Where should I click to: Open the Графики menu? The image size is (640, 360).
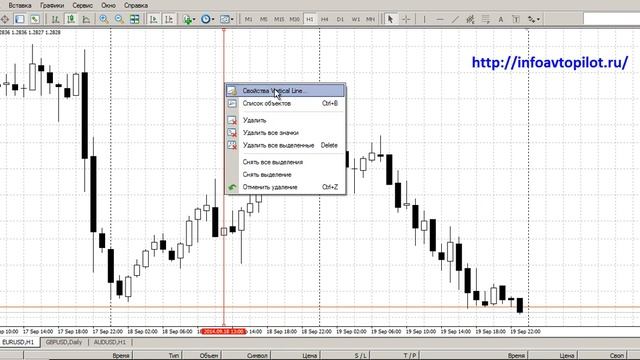(52, 6)
